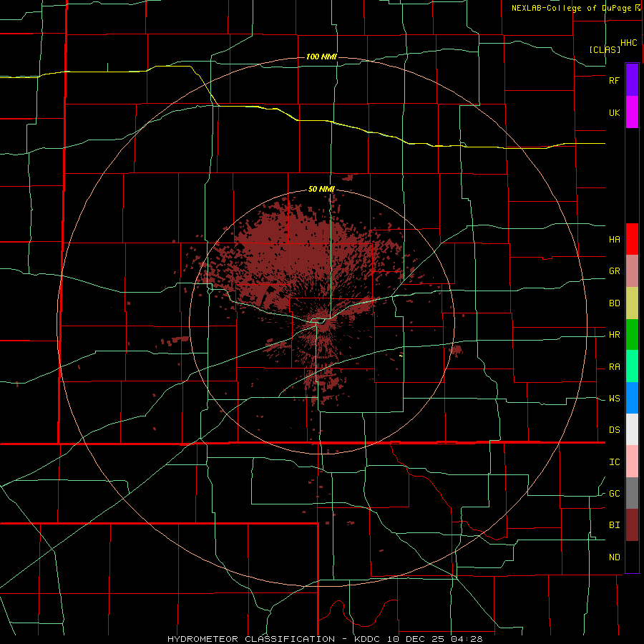Select the 'GR' legend label
This screenshot has width=644, height=644.
coord(614,271)
